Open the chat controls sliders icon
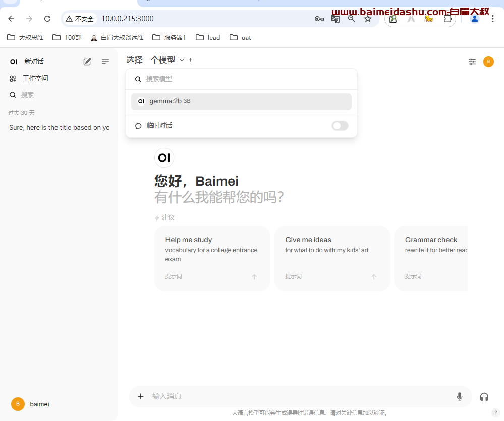504x421 pixels. [x=472, y=62]
